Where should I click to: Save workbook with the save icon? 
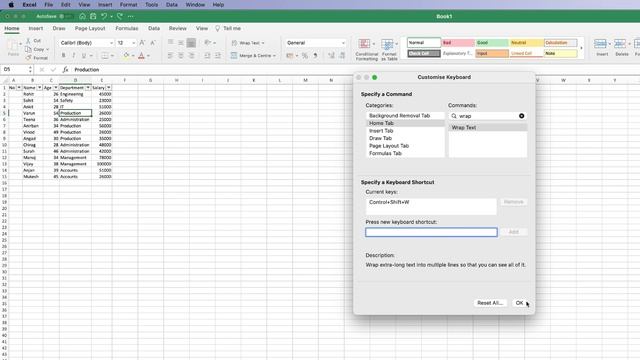[93, 16]
